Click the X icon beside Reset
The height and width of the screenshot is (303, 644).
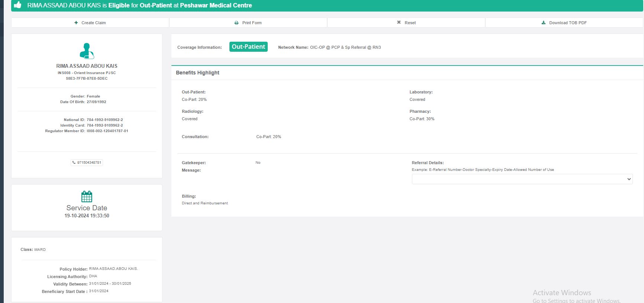point(399,22)
